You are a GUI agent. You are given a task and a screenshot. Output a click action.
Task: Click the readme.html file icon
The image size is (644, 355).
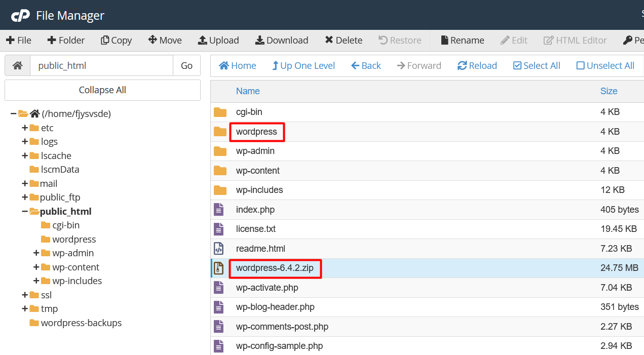coord(219,249)
